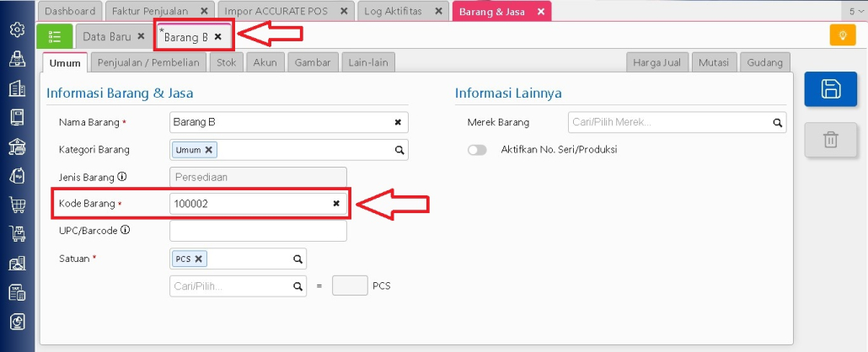This screenshot has width=868, height=352.
Task: Click the trash delete button
Action: [830, 140]
